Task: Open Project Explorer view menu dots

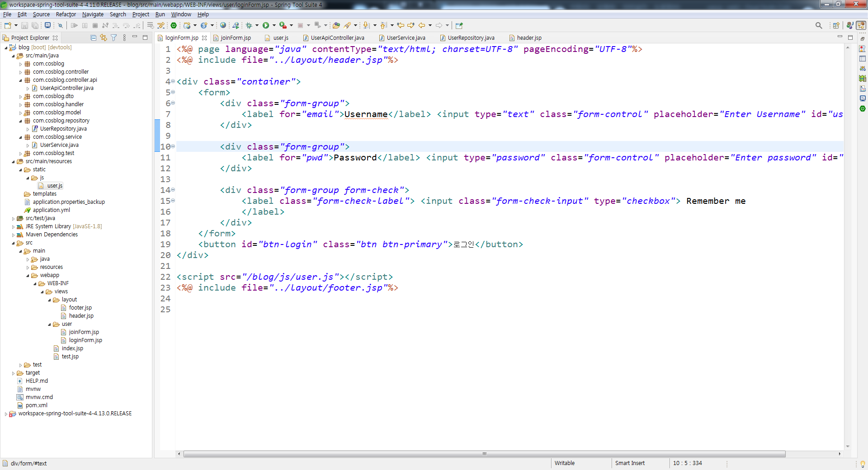Action: [x=124, y=38]
